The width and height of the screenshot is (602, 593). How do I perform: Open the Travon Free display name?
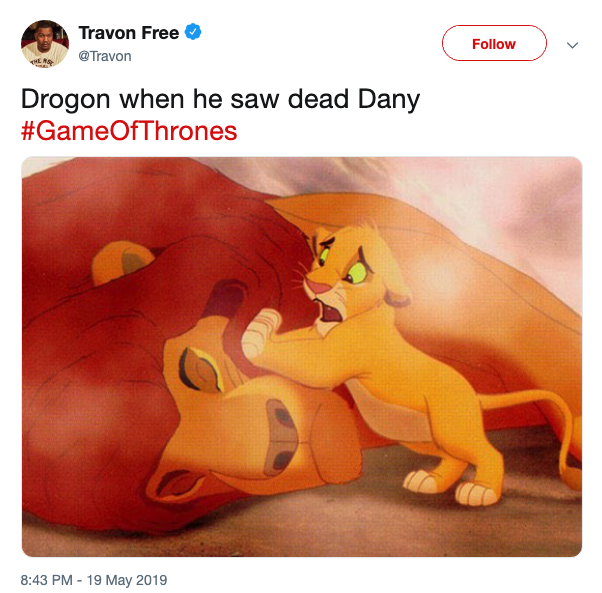pyautogui.click(x=129, y=33)
